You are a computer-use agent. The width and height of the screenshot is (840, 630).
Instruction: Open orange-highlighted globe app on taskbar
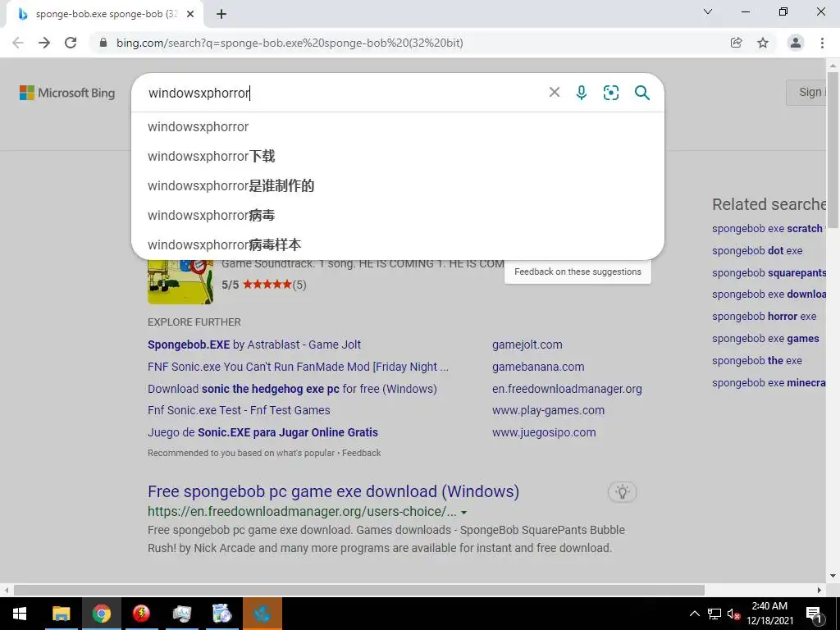coord(262,614)
